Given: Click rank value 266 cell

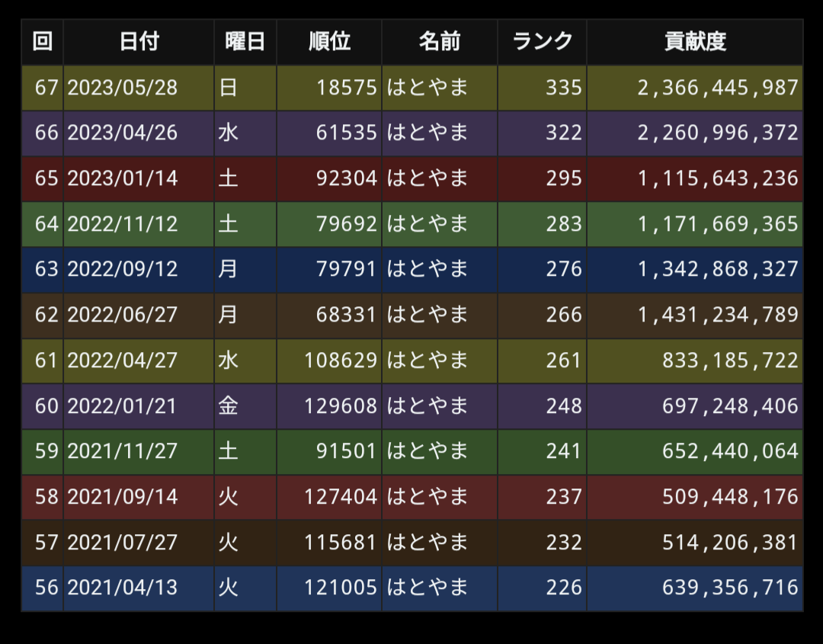Looking at the screenshot, I should point(563,315).
